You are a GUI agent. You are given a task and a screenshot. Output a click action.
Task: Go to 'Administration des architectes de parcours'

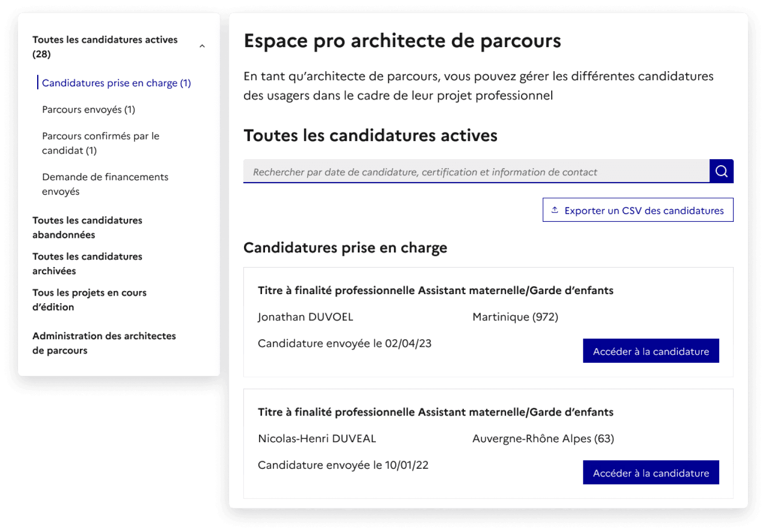tap(104, 343)
